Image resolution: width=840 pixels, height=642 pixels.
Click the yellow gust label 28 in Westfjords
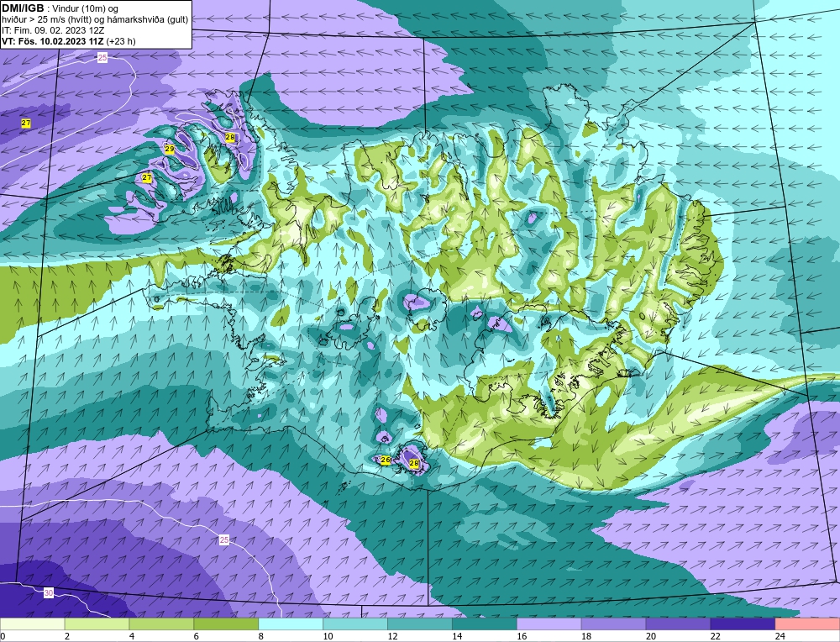(230, 137)
